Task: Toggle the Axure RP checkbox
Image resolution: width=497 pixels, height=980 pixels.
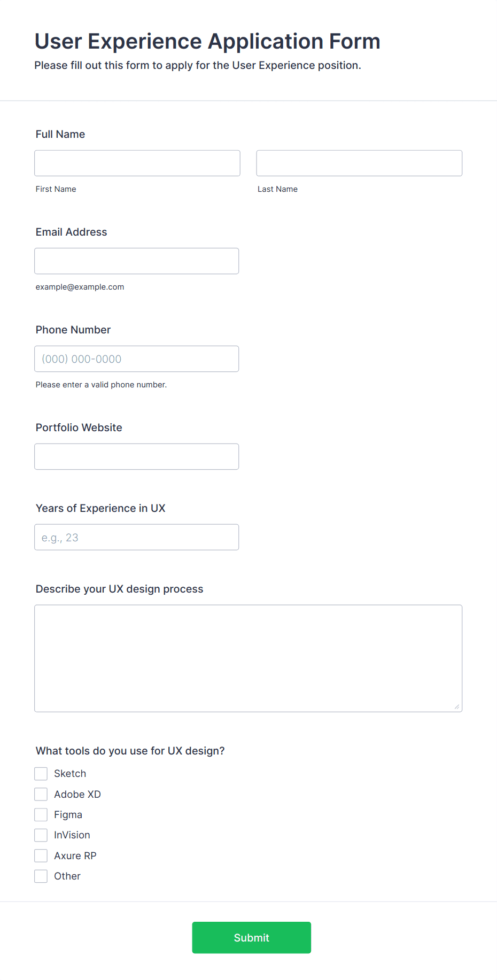Action: pyautogui.click(x=41, y=855)
